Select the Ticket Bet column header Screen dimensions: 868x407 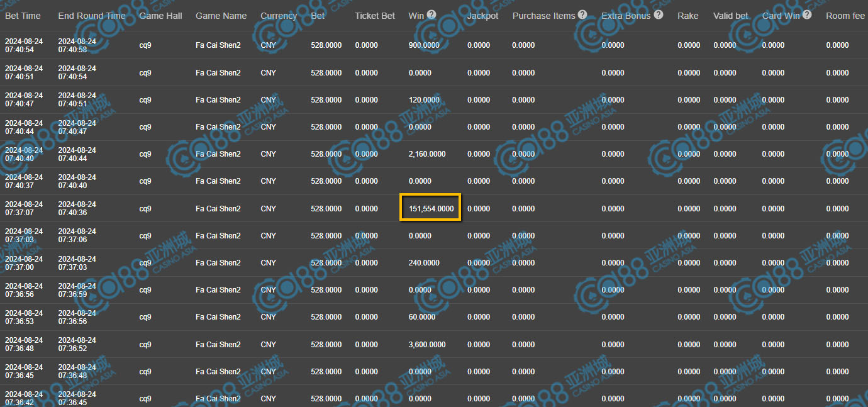pyautogui.click(x=375, y=16)
